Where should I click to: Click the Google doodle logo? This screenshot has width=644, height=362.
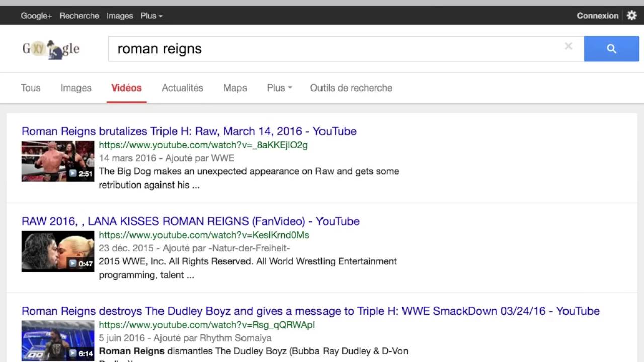(51, 49)
